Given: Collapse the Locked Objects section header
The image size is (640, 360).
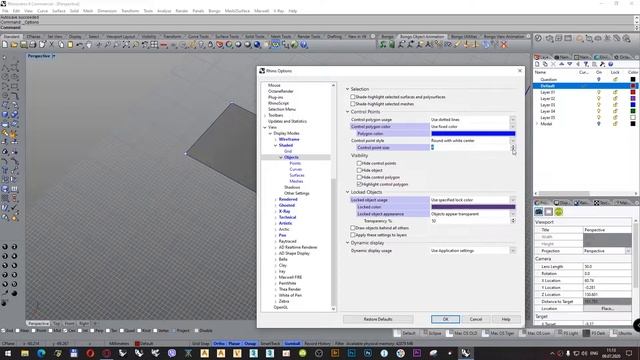Looking at the screenshot, I should 348,192.
